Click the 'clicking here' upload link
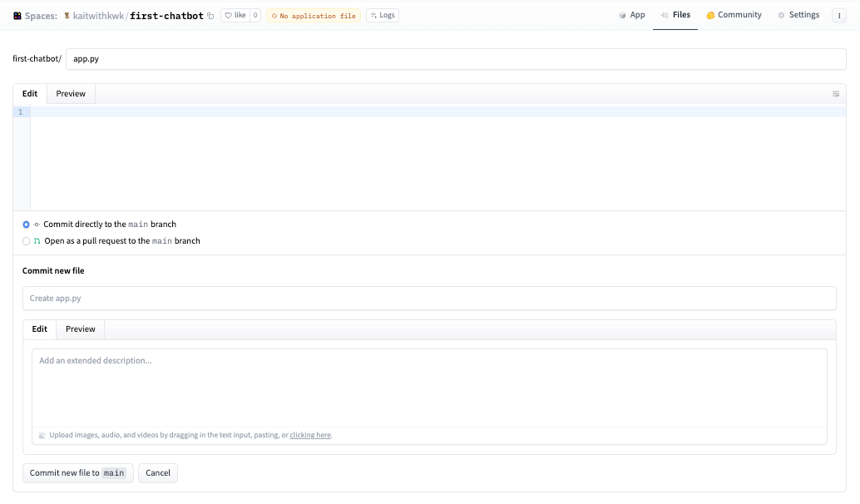The height and width of the screenshot is (504, 860). (310, 435)
